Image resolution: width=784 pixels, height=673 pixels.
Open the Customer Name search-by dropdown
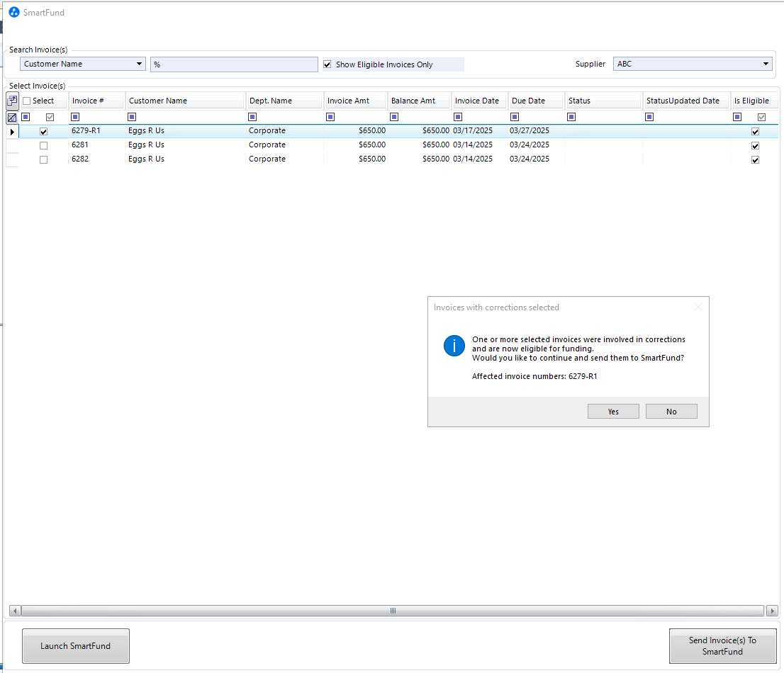pos(83,64)
